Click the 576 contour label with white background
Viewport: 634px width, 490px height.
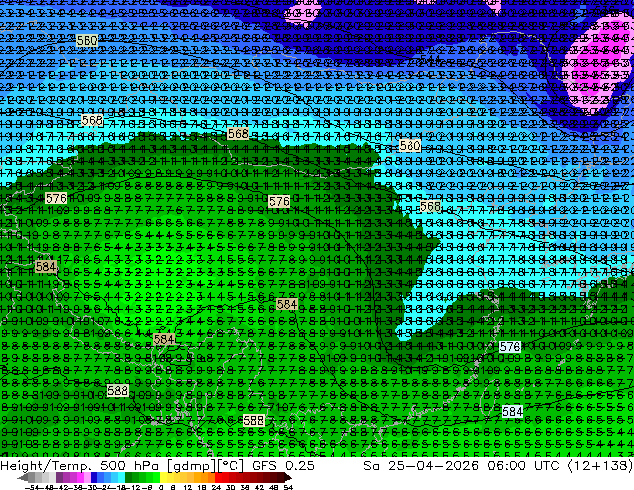pyautogui.click(x=510, y=347)
